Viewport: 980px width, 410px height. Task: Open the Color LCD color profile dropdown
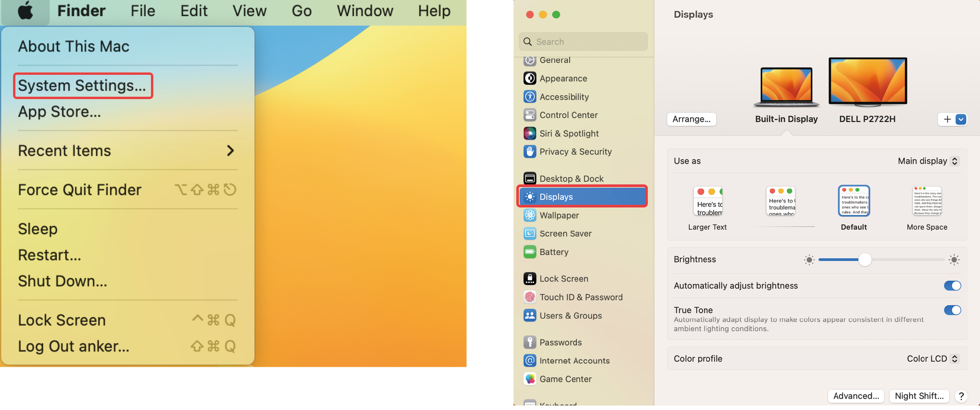tap(932, 358)
